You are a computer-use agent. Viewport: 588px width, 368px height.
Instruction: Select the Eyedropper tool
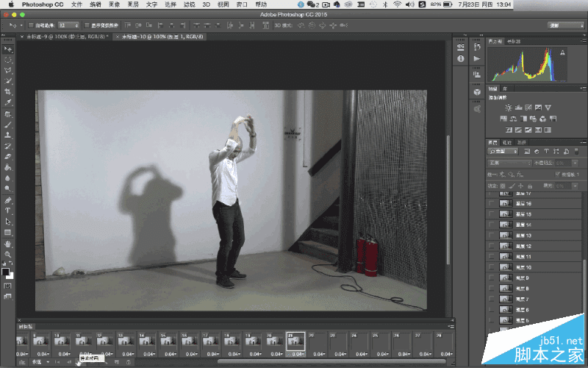(x=7, y=102)
